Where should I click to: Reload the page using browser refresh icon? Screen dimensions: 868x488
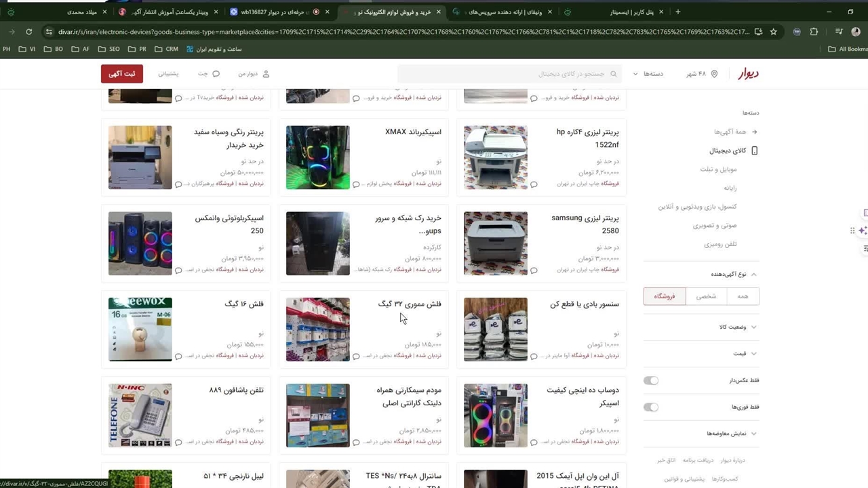coord(28,32)
